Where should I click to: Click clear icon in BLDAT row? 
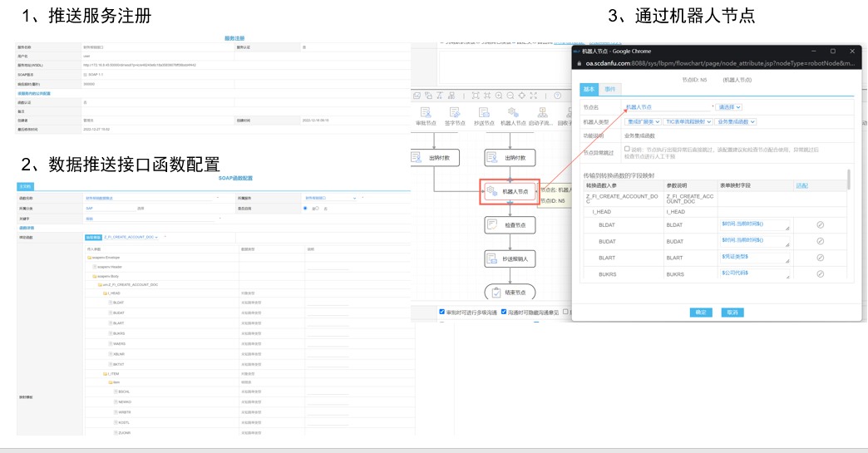[x=820, y=224]
